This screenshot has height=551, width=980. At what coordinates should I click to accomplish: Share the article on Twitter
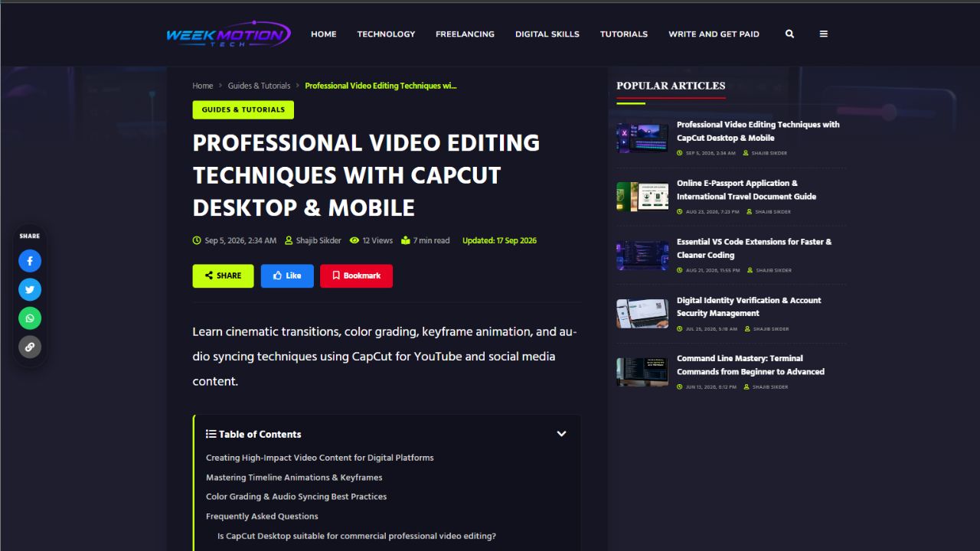tap(30, 289)
